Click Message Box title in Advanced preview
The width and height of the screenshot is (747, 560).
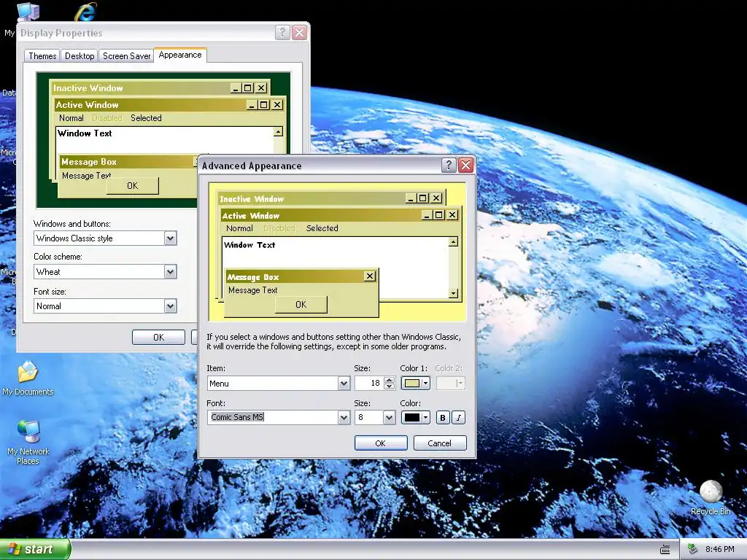click(x=253, y=276)
